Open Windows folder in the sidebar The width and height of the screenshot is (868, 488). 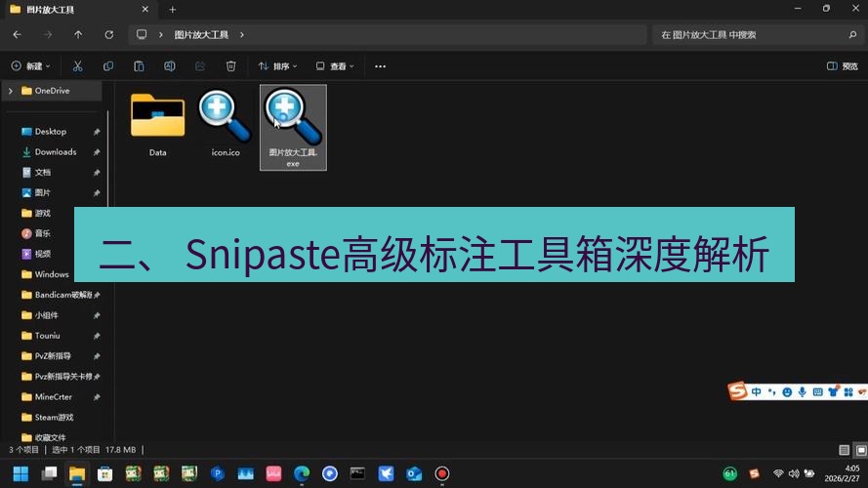[52, 274]
